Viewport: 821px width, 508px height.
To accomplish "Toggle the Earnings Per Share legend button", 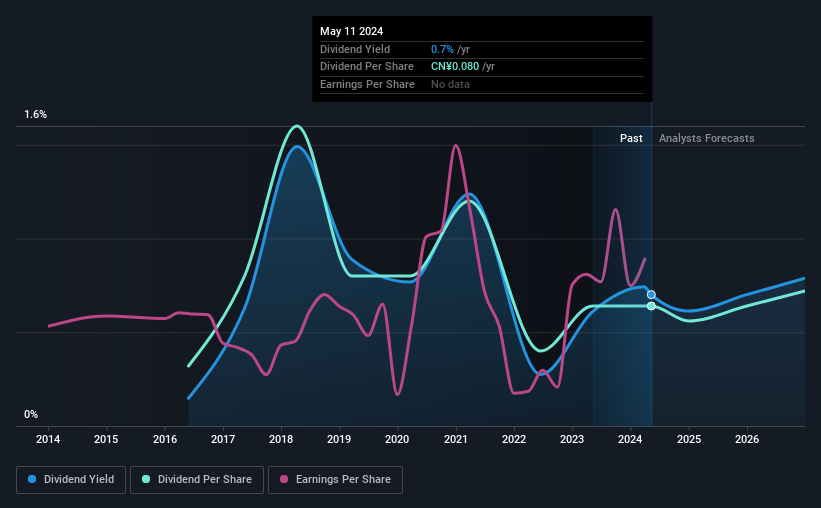I will [x=335, y=480].
